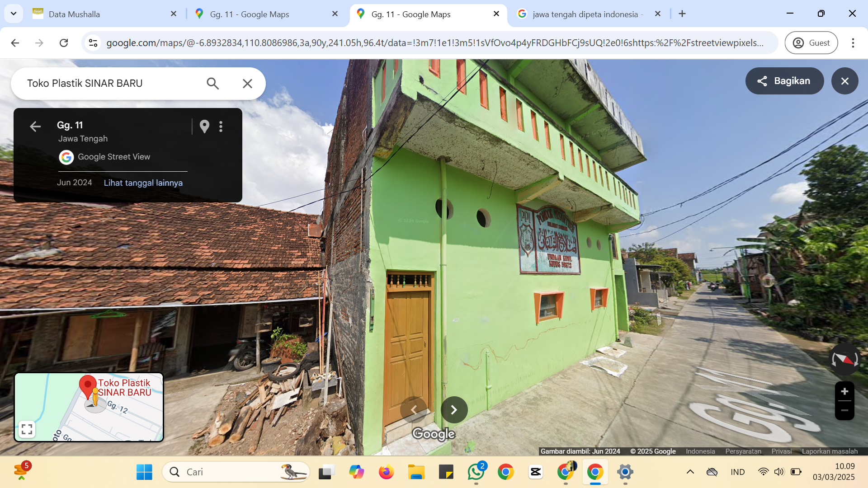Share this view with Bagikan button
The image size is (868, 488).
[784, 81]
